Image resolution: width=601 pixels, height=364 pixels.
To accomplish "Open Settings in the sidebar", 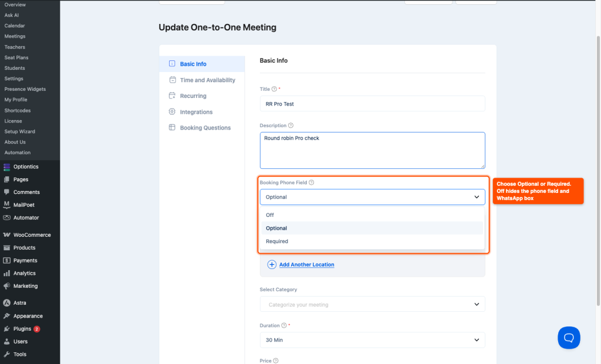I will (x=14, y=79).
